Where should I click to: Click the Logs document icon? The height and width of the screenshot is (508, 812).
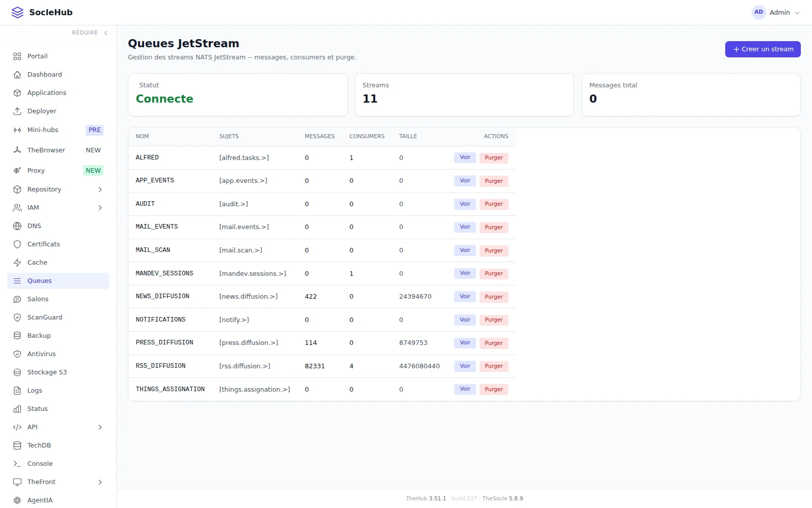(x=17, y=391)
